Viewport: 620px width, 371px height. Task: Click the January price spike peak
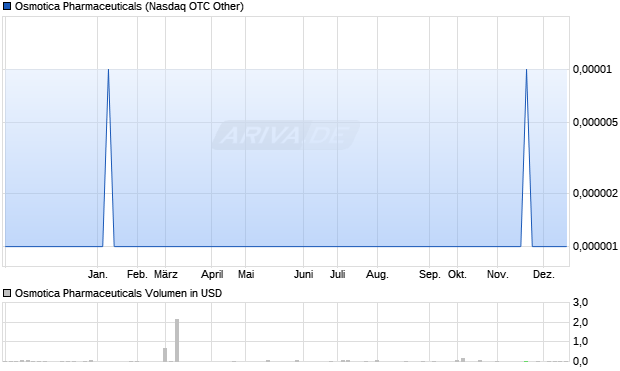click(108, 70)
